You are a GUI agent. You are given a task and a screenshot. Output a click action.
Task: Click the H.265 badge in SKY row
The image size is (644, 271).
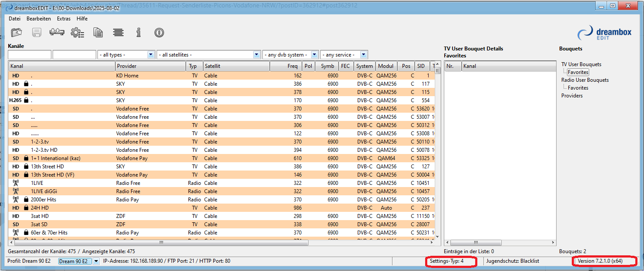tap(15, 100)
